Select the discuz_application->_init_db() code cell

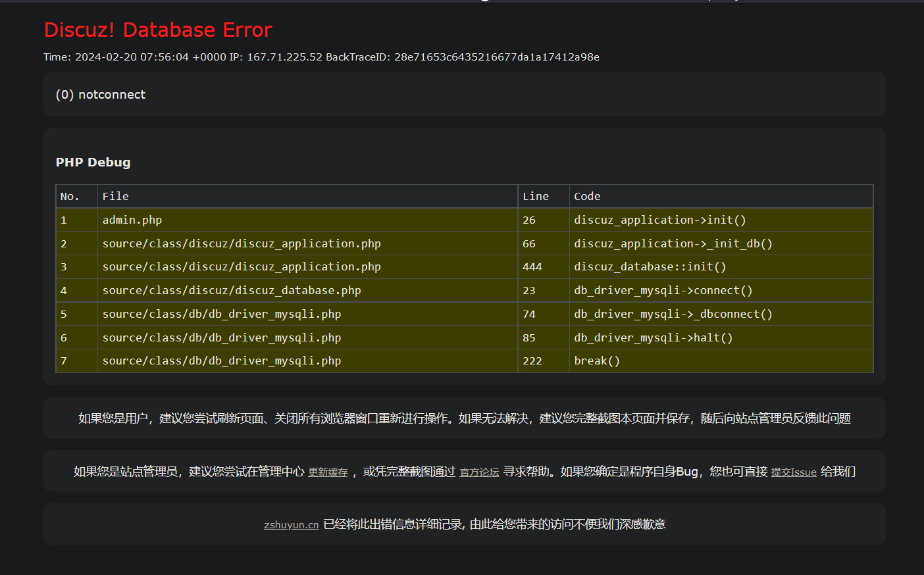pos(673,244)
